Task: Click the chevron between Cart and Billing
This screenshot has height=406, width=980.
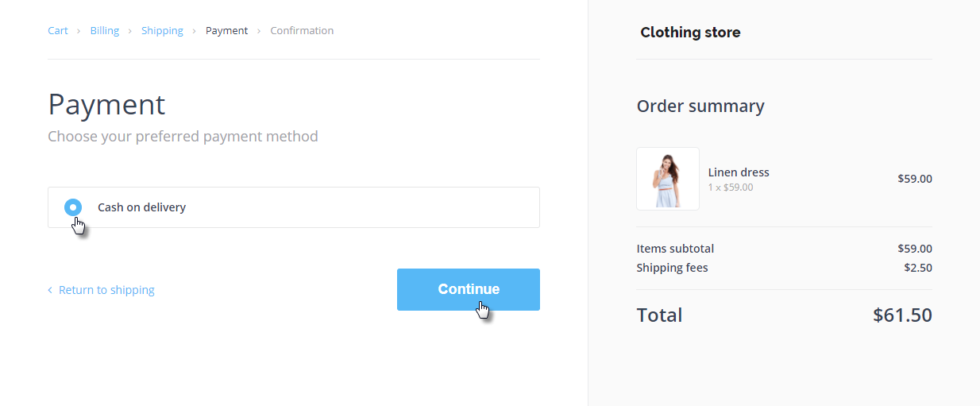Action: pyautogui.click(x=79, y=31)
